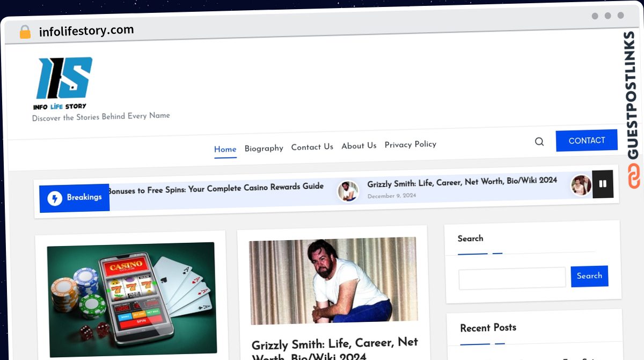Open the Grizzly Smith photo thumbnail
Screen dimensions: 644x360
click(x=333, y=280)
